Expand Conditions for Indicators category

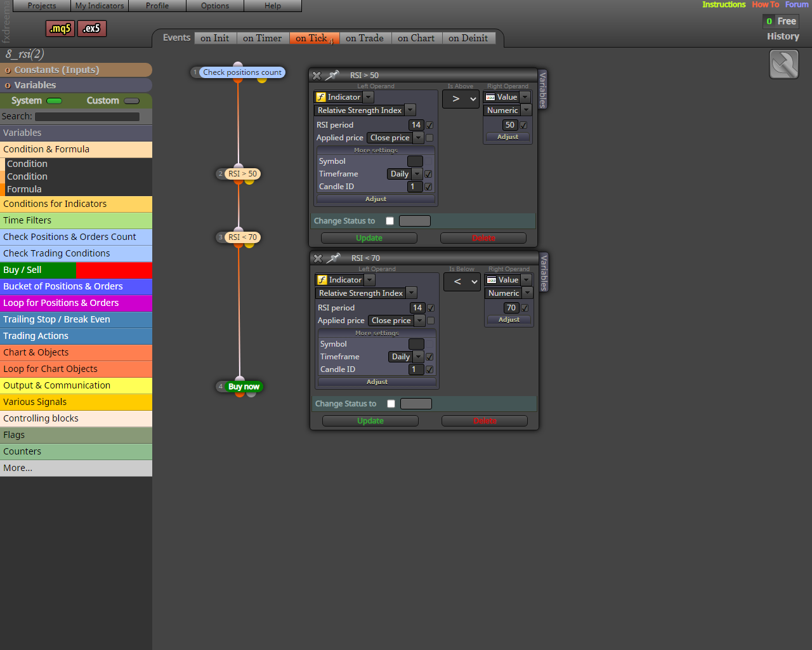76,204
